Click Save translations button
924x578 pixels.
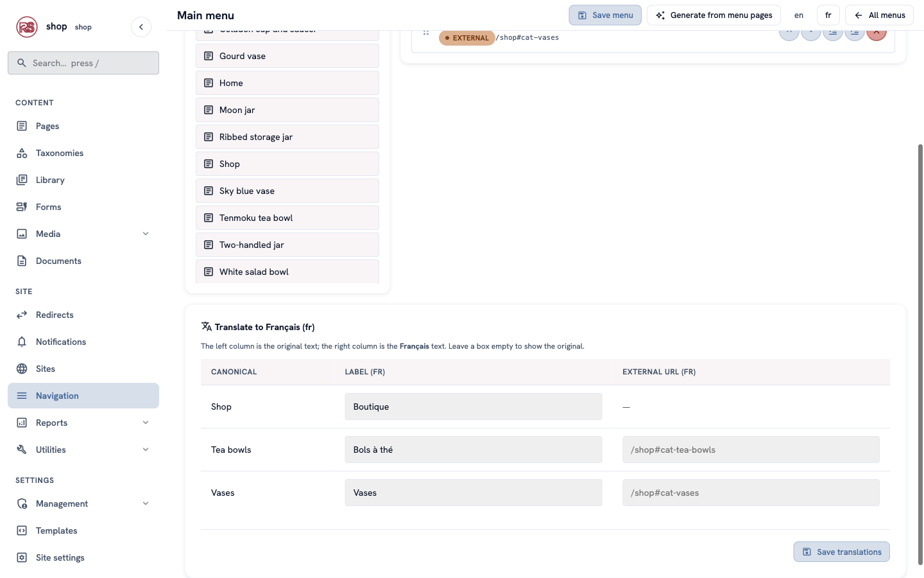coord(841,552)
